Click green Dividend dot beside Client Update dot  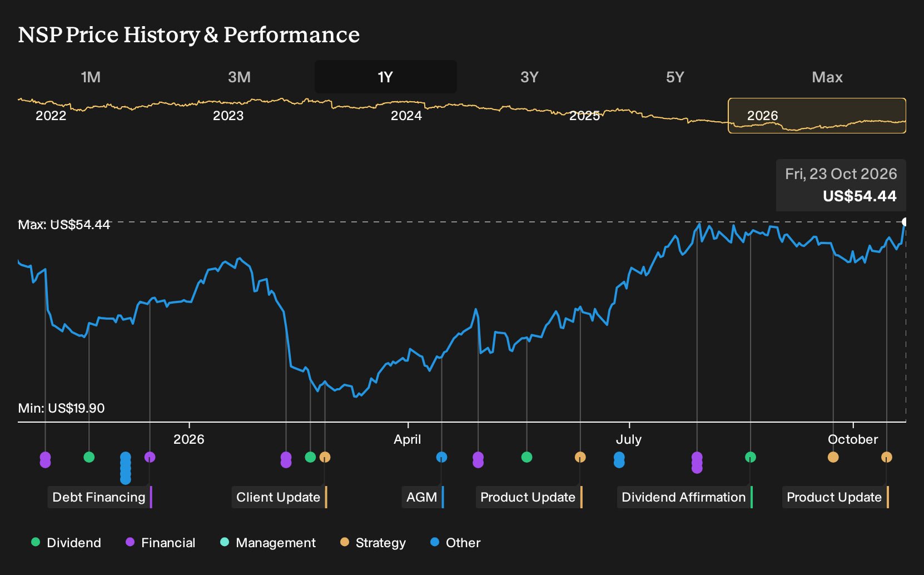pyautogui.click(x=310, y=457)
